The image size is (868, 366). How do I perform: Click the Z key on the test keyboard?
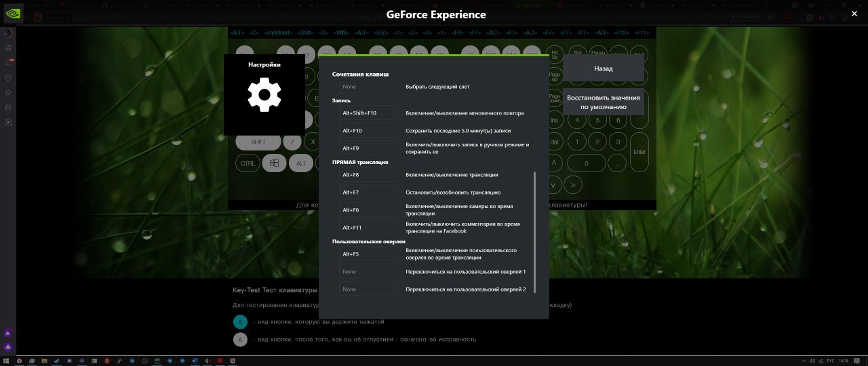click(292, 142)
